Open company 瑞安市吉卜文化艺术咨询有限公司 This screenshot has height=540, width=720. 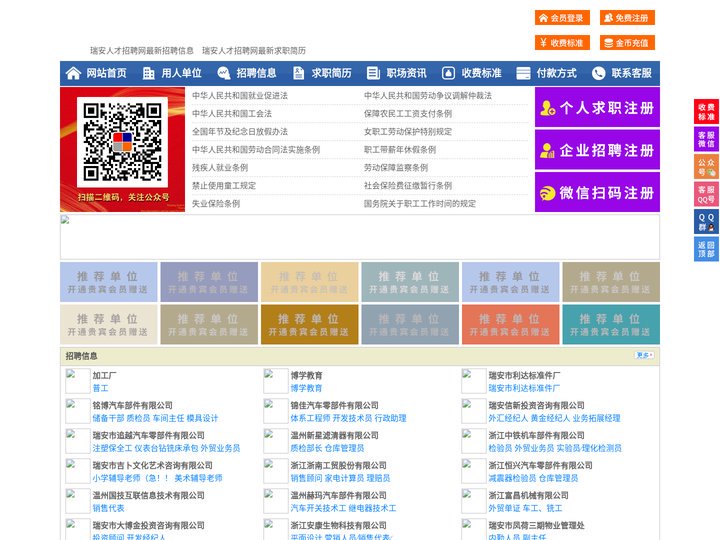(152, 465)
